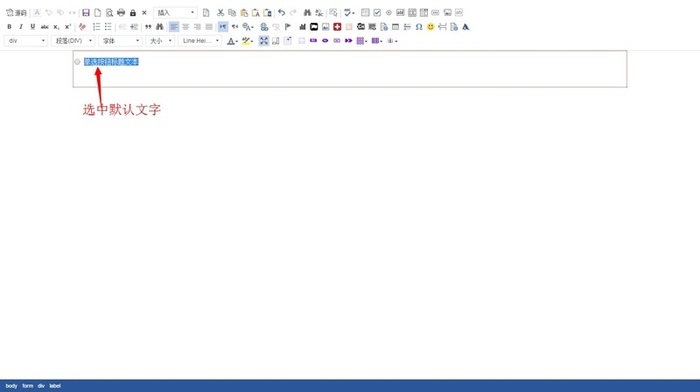The height and width of the screenshot is (392, 700).
Task: Click the anchor flag icon
Action: (288, 27)
